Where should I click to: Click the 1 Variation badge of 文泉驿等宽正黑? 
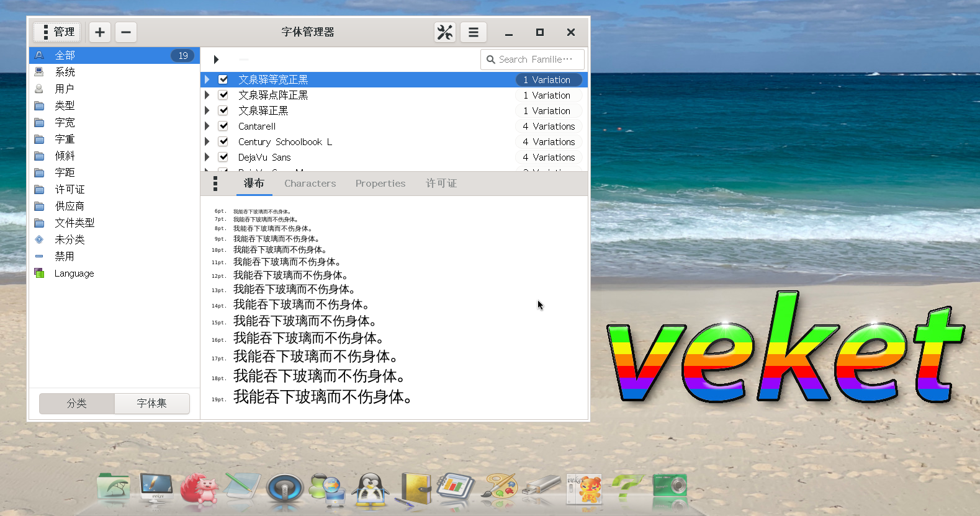pyautogui.click(x=549, y=79)
